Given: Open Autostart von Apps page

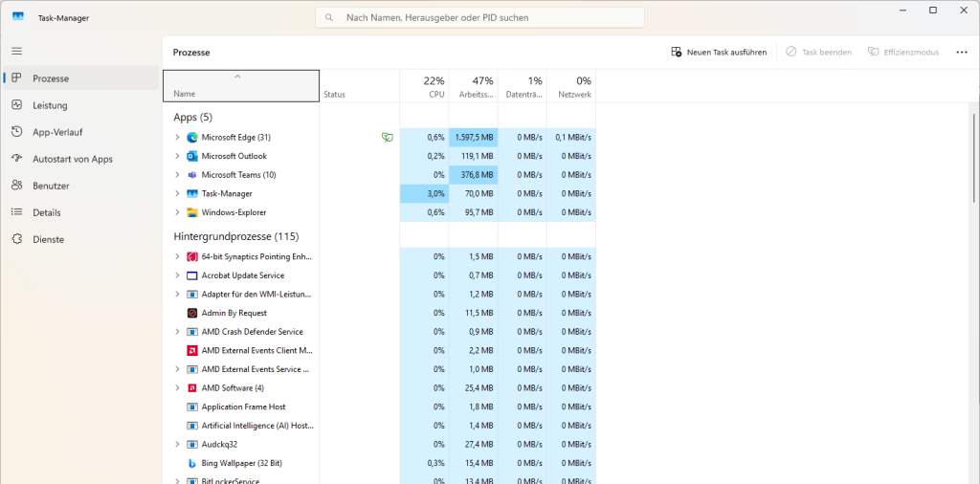Looking at the screenshot, I should pos(81,159).
